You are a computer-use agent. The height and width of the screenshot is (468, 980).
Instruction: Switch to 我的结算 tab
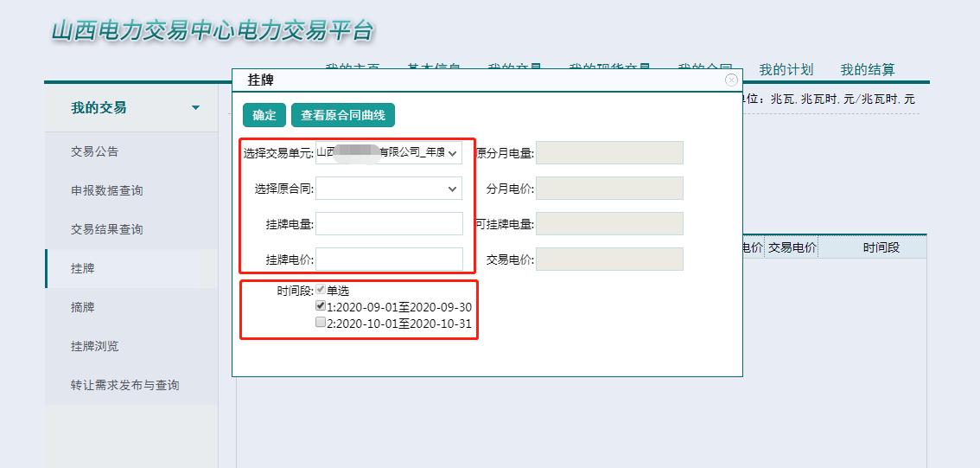pos(868,70)
